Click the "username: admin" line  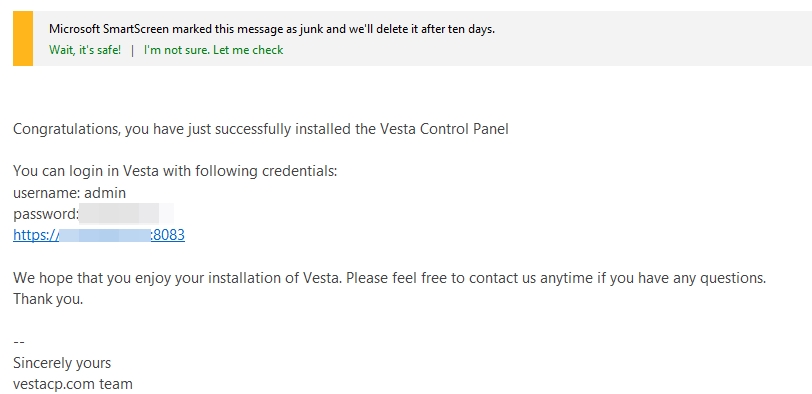(69, 193)
